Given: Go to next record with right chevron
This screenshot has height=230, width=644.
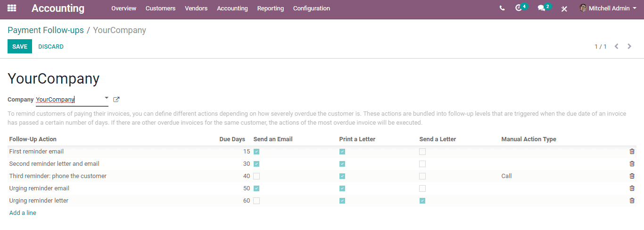Looking at the screenshot, I should coord(629,46).
